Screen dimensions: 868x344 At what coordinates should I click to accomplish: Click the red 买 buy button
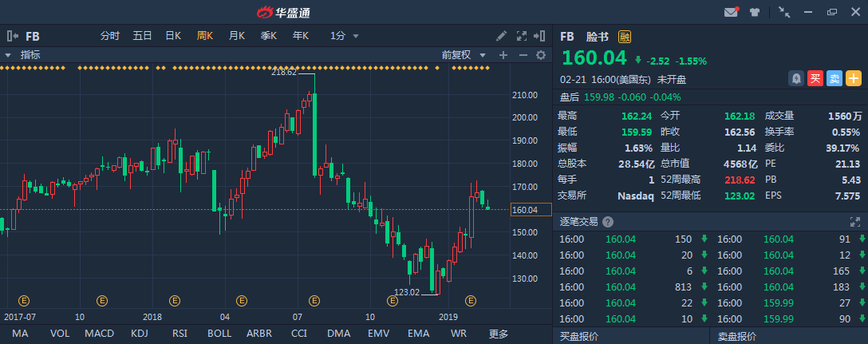click(815, 78)
